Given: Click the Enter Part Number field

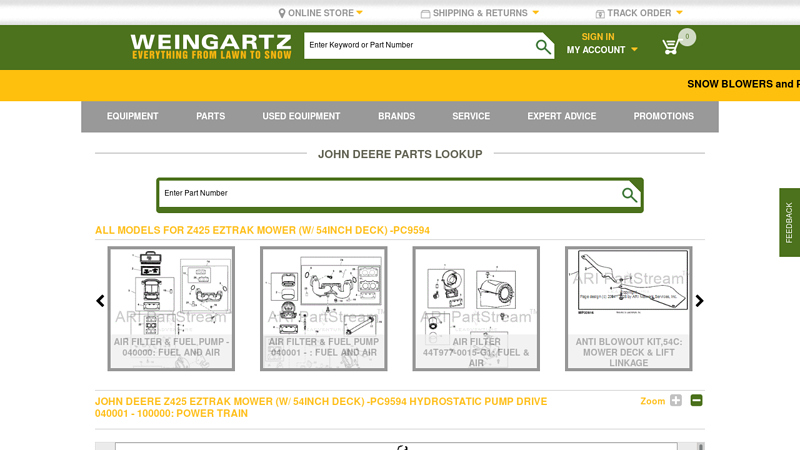Looking at the screenshot, I should click(x=388, y=194).
